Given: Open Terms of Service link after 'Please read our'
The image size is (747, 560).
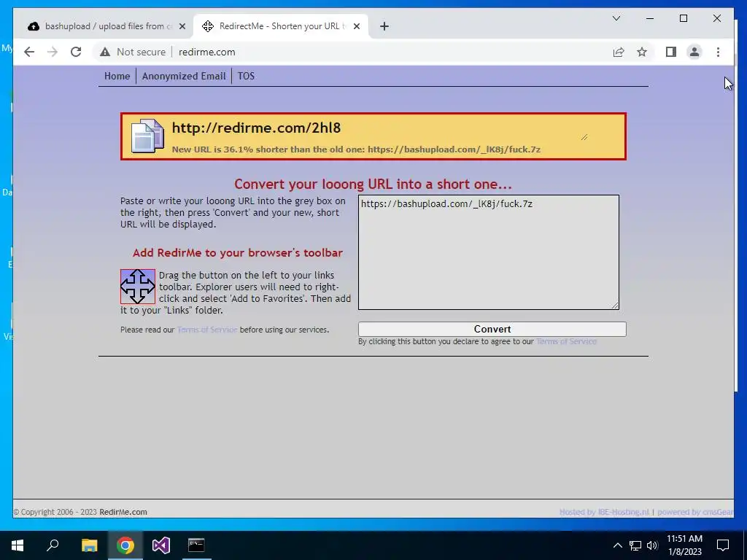Looking at the screenshot, I should [x=206, y=330].
